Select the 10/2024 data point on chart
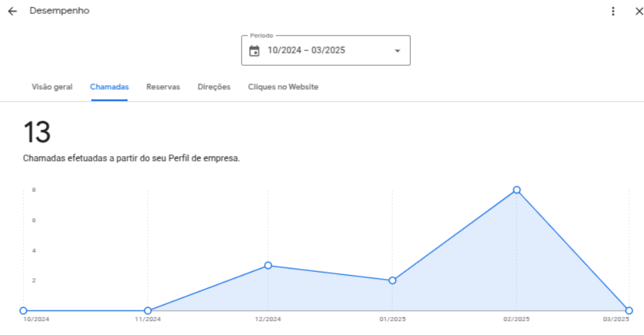644x335 pixels. (x=24, y=311)
